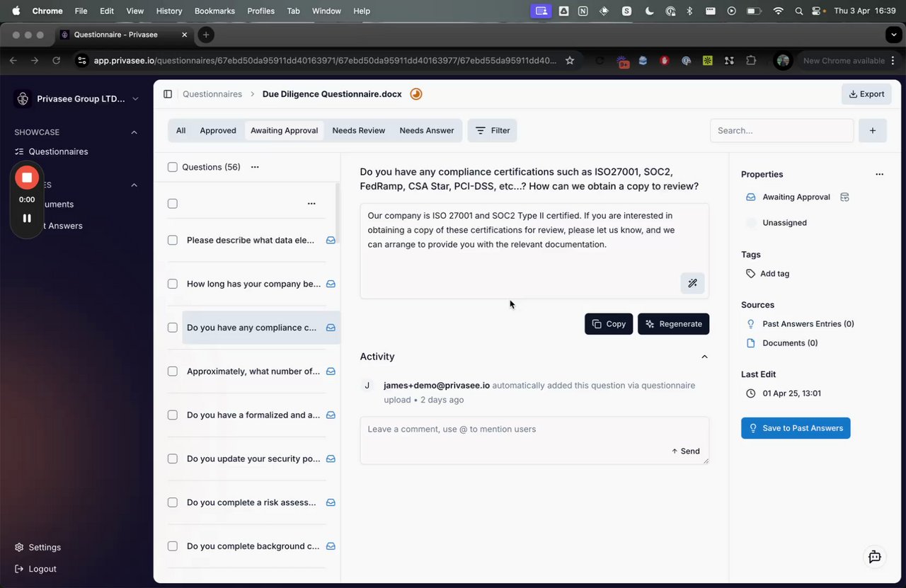Send the comment

[x=686, y=451]
